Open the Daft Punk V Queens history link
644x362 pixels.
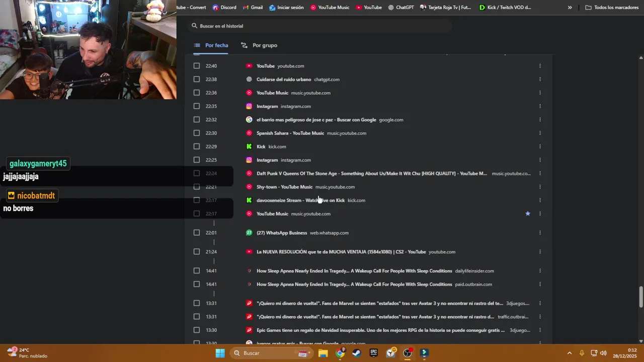(x=372, y=173)
